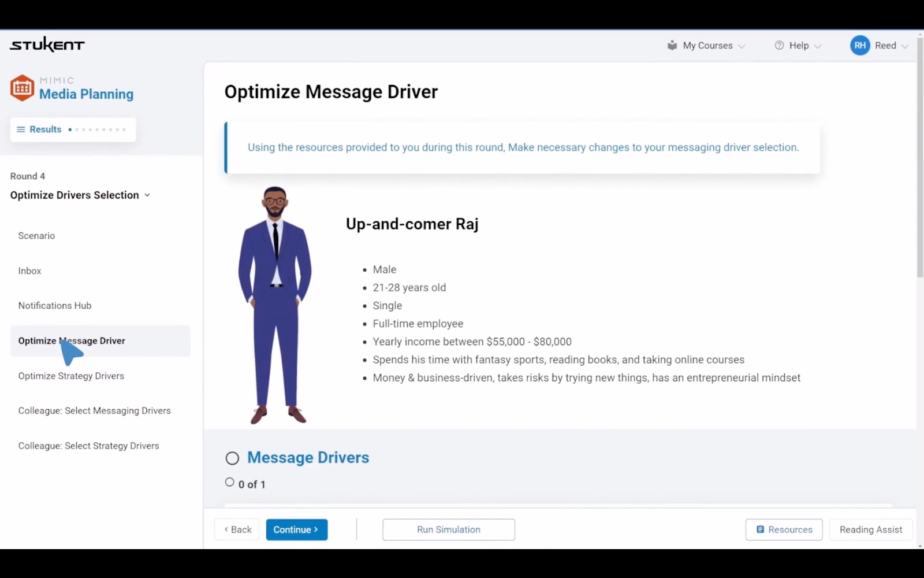Expand the Optimize Drivers Selection round dropdown

pyautogui.click(x=80, y=195)
